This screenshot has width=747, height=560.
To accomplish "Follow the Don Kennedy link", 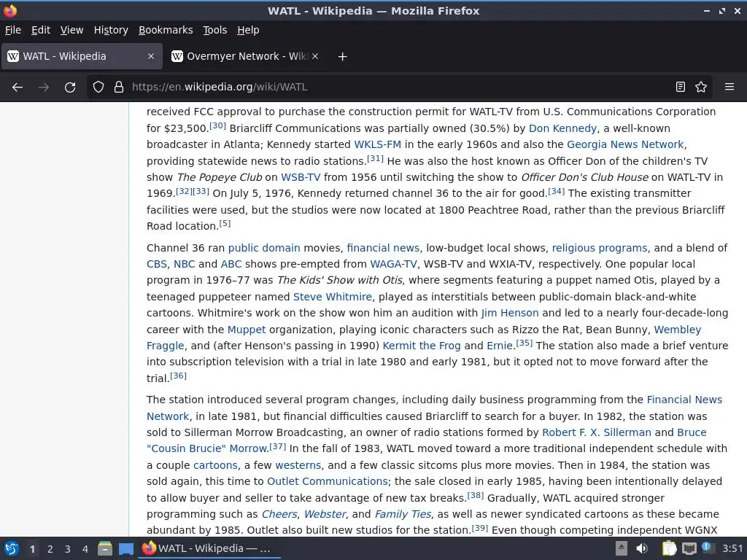I will point(562,128).
